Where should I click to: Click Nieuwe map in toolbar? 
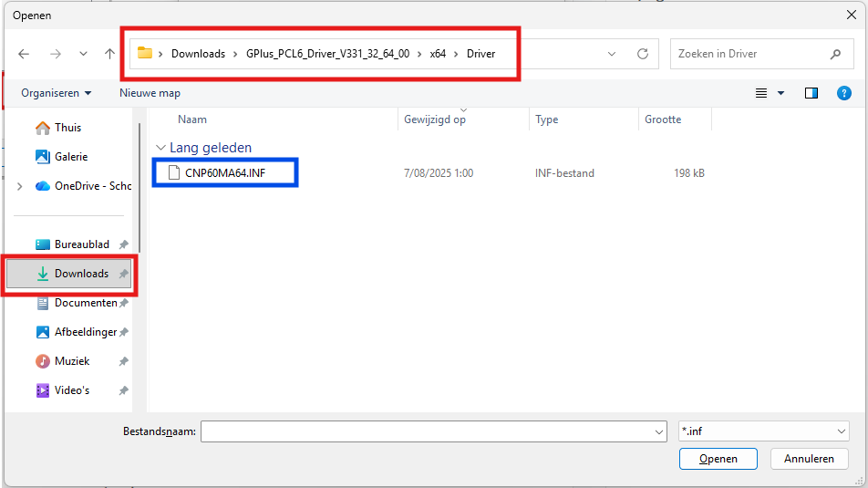[x=150, y=93]
